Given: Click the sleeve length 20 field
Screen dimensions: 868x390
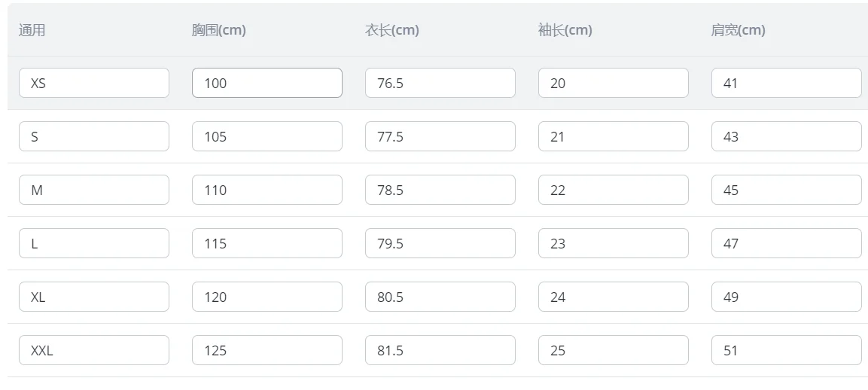Looking at the screenshot, I should [614, 83].
